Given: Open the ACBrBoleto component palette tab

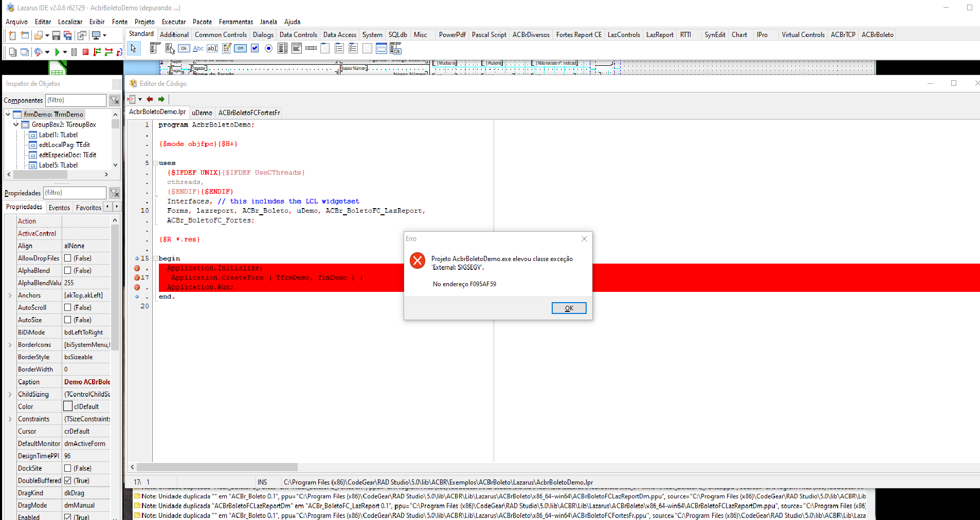Looking at the screenshot, I should [878, 34].
